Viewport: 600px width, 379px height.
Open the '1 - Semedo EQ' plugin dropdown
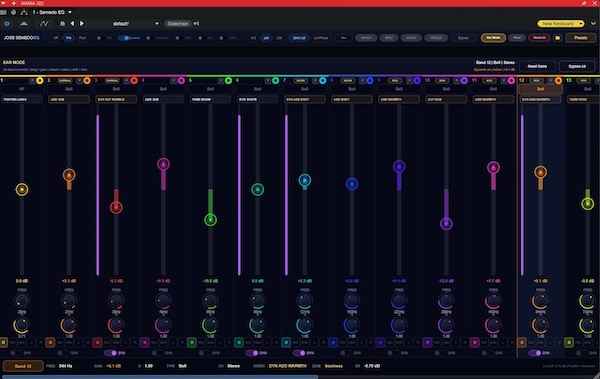[x=52, y=12]
